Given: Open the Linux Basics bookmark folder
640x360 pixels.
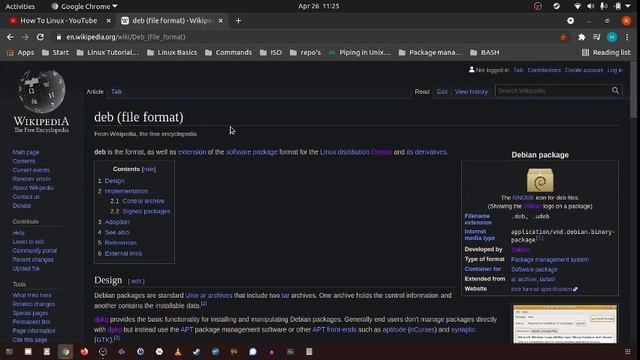Looking at the screenshot, I should (172, 52).
